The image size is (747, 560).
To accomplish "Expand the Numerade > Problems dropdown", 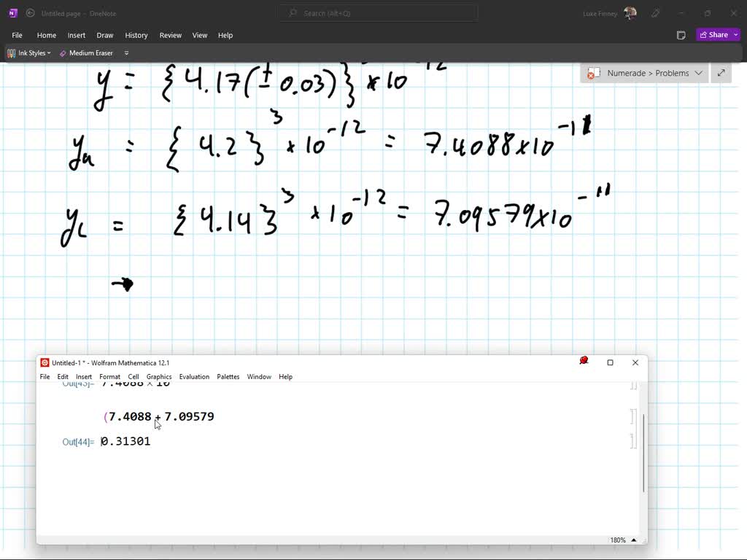I will [x=699, y=73].
